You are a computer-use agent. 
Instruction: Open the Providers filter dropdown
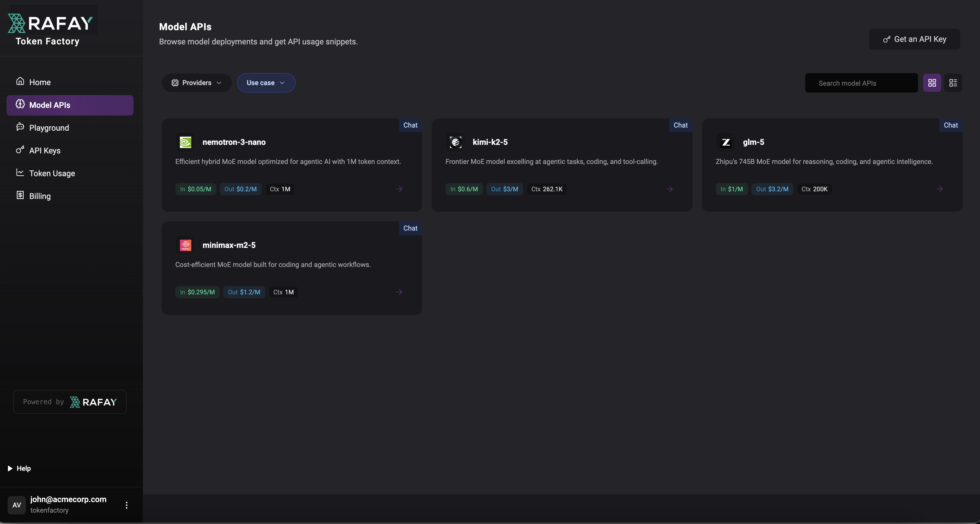click(196, 83)
